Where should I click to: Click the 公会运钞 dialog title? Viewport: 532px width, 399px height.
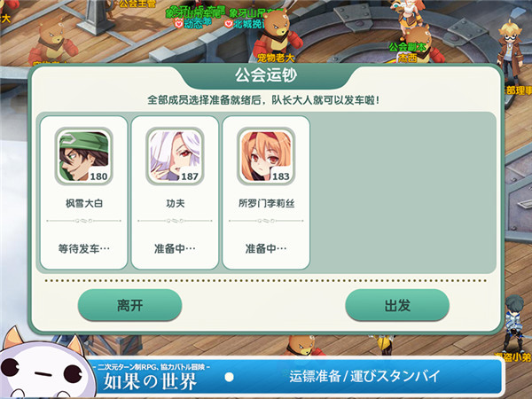266,75
